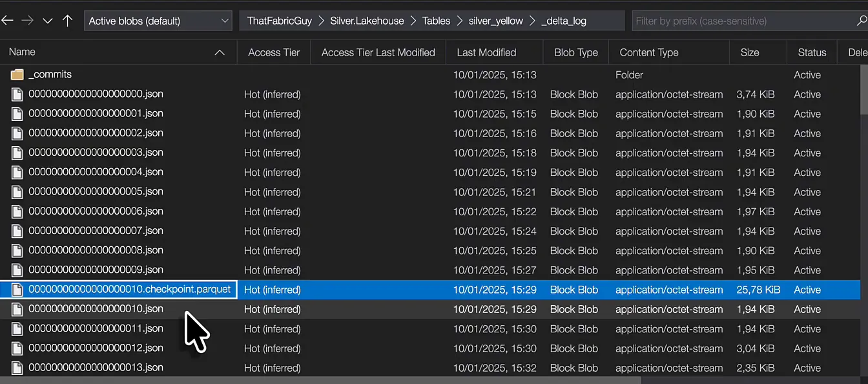Click the back navigation arrow
Image resolution: width=868 pixels, height=384 pixels.
pos(6,21)
